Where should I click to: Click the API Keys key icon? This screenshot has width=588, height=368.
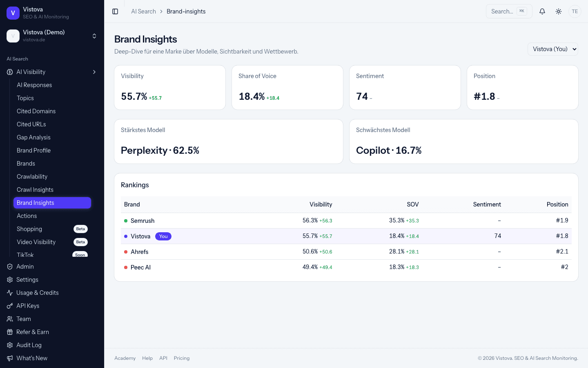tap(10, 306)
